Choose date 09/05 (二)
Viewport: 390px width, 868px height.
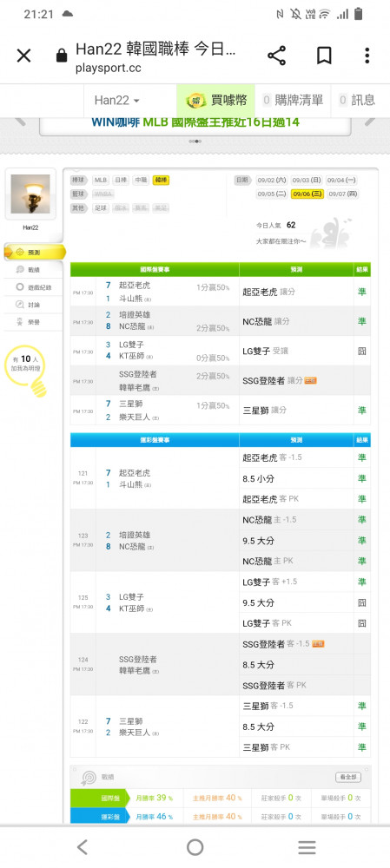[272, 194]
